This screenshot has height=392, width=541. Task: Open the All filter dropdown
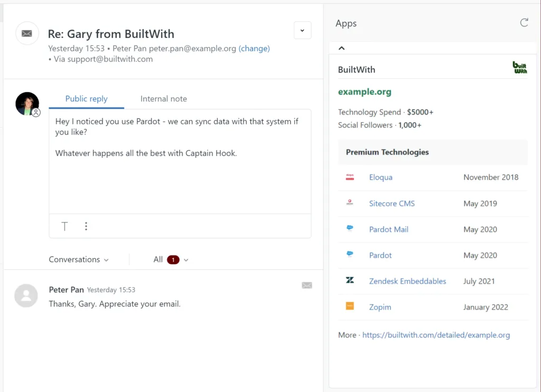coord(171,259)
